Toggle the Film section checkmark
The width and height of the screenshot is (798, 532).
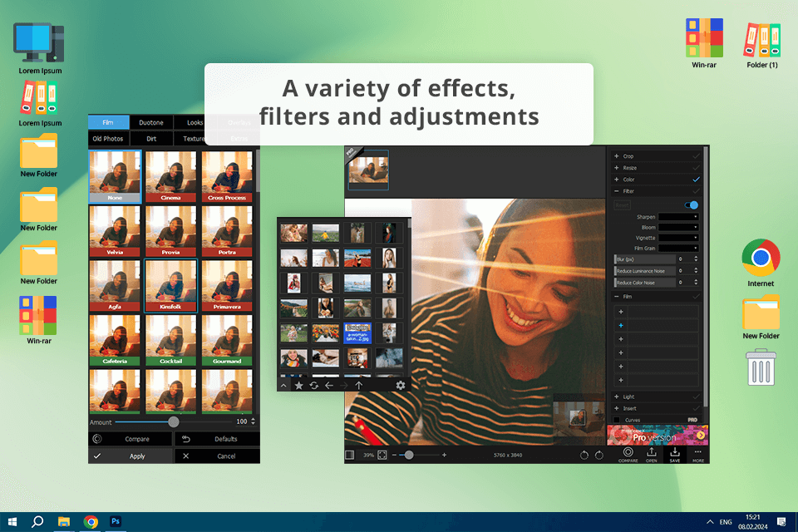click(696, 296)
